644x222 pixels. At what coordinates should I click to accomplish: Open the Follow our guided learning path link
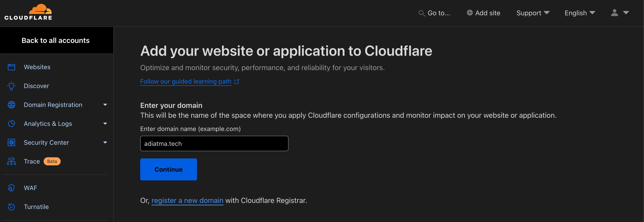[x=186, y=82]
